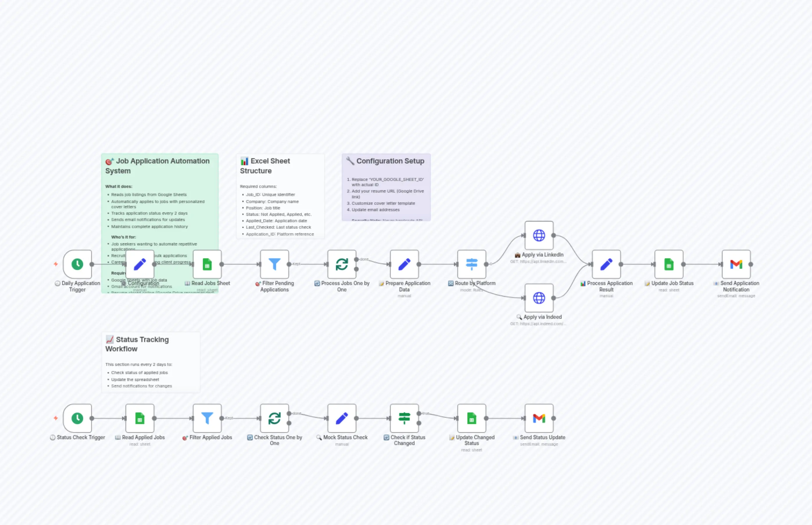
Task: Open the Filter Pending Applications node
Action: pyautogui.click(x=275, y=264)
